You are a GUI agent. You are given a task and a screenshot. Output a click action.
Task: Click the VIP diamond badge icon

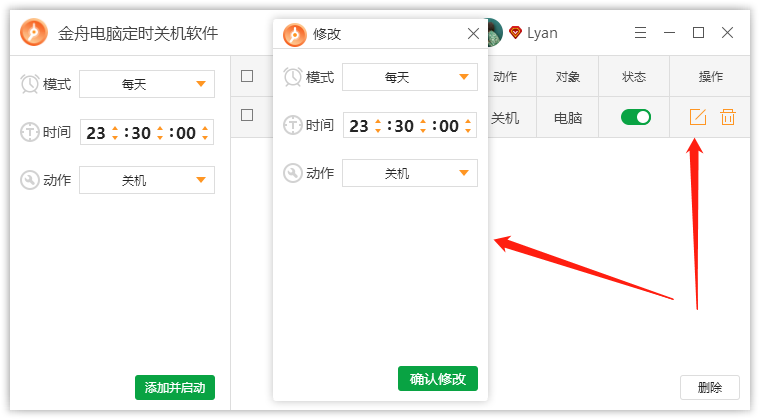(515, 32)
